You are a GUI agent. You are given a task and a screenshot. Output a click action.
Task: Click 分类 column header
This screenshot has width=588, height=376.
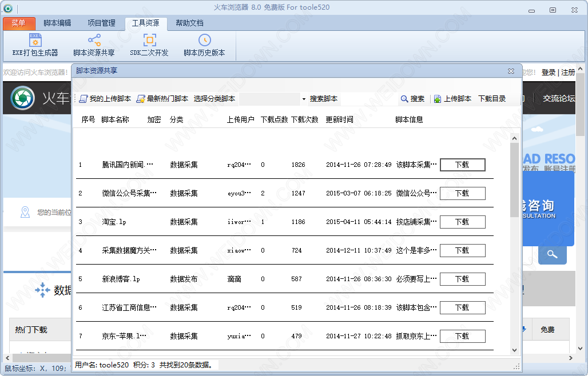point(176,119)
